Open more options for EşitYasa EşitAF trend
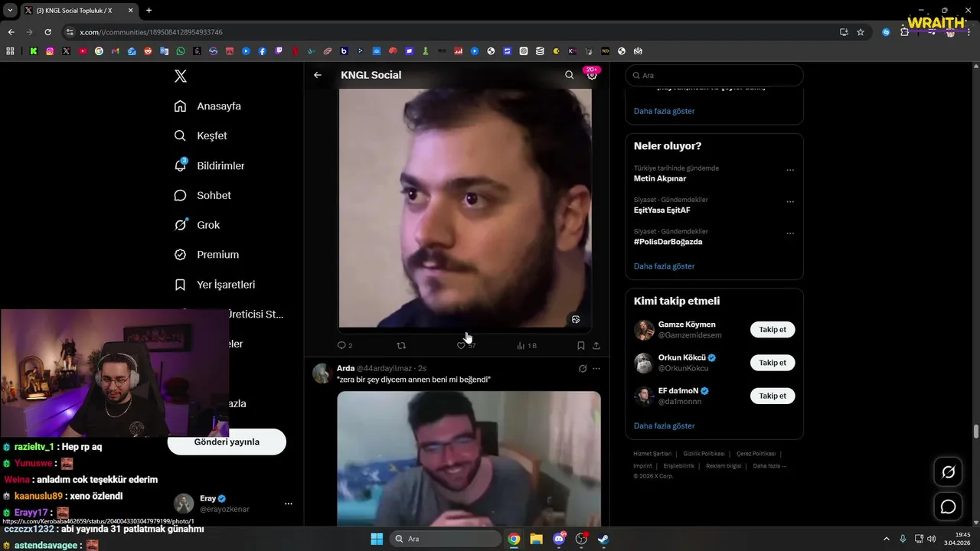This screenshot has width=980, height=551. (x=790, y=201)
